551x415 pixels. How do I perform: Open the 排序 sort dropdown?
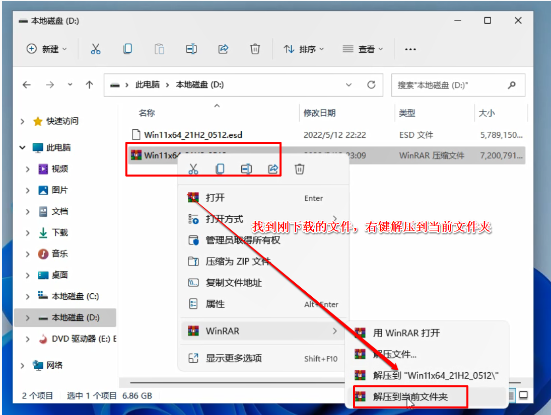coord(304,49)
